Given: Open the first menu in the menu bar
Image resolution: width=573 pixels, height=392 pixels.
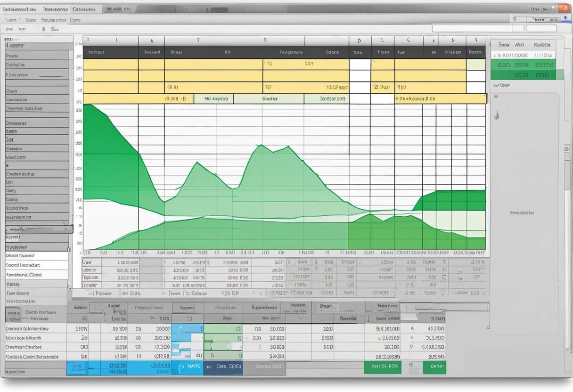Looking at the screenshot, I should (x=10, y=20).
